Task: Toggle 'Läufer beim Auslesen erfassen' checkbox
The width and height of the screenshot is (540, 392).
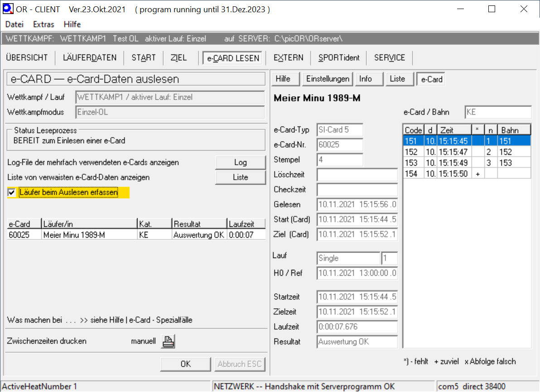Action: click(x=12, y=193)
